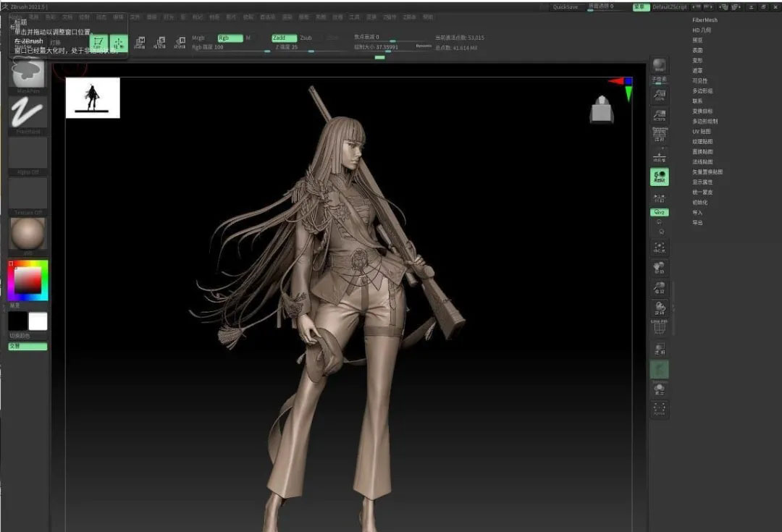Image resolution: width=782 pixels, height=532 pixels.
Task: Click the camera head view orientation icon
Action: coord(602,109)
